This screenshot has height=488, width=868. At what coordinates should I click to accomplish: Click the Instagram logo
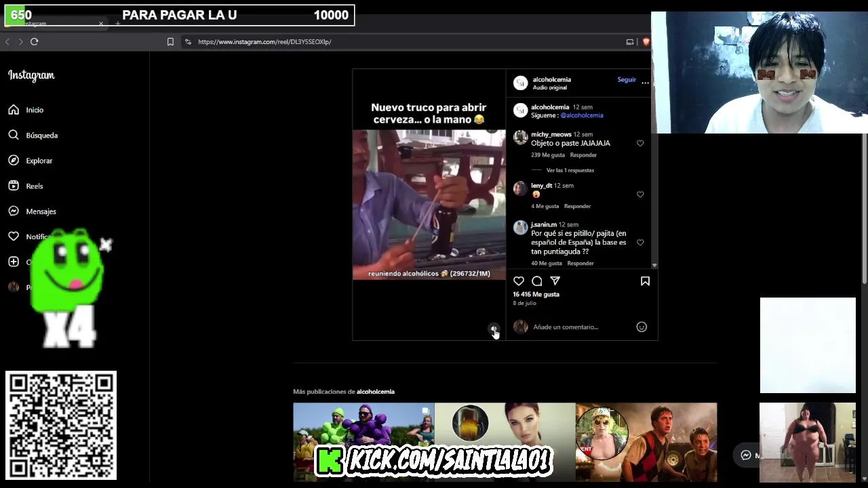coord(31,75)
